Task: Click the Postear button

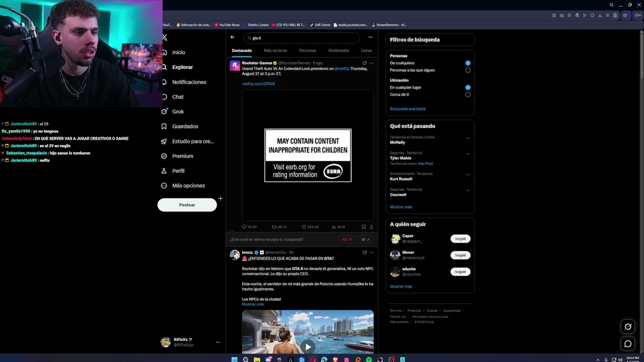Action: coord(187,205)
